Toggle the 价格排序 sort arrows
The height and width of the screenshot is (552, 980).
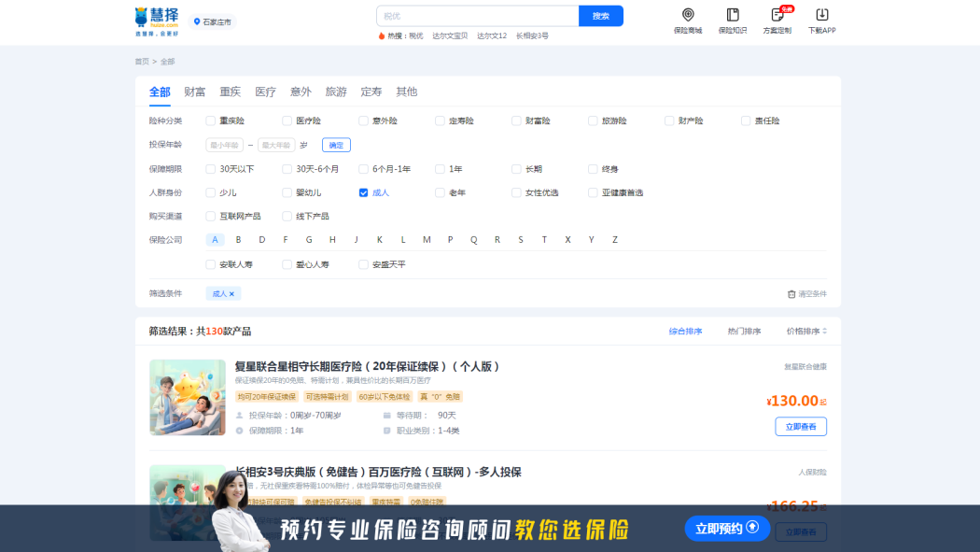click(824, 332)
